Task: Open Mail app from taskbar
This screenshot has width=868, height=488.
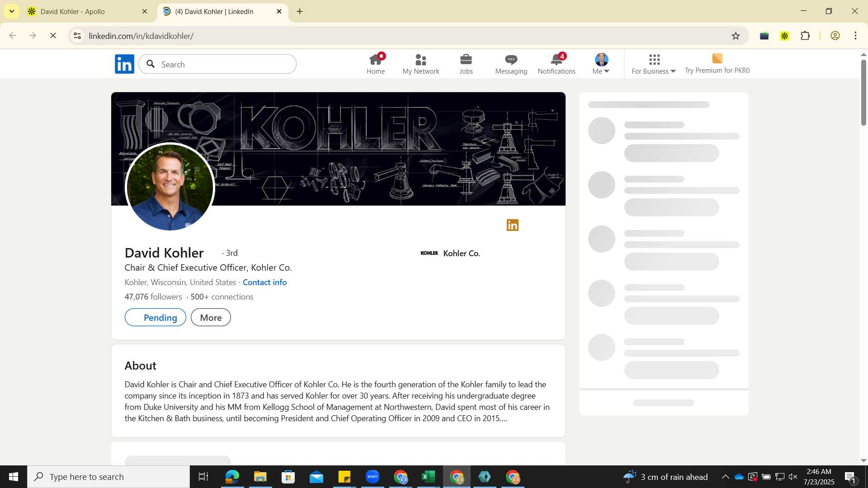Action: [x=316, y=477]
